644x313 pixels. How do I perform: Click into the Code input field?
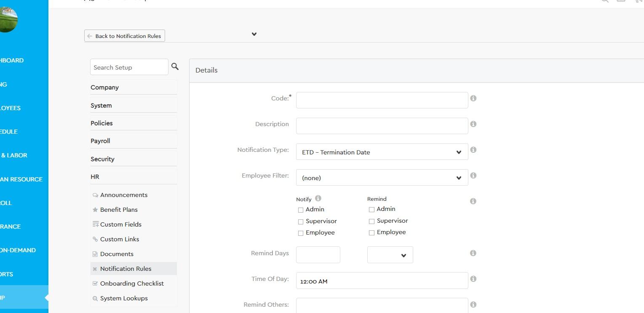[382, 100]
